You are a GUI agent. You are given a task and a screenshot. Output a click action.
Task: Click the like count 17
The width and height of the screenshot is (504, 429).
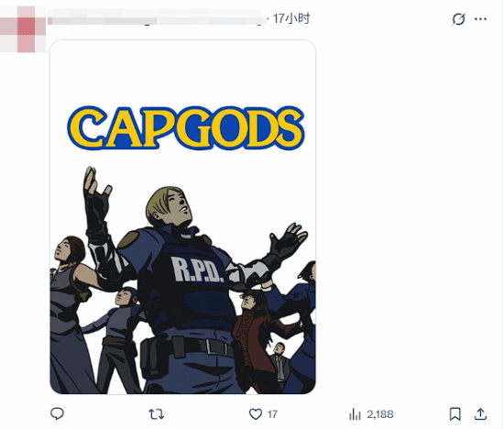click(x=272, y=414)
